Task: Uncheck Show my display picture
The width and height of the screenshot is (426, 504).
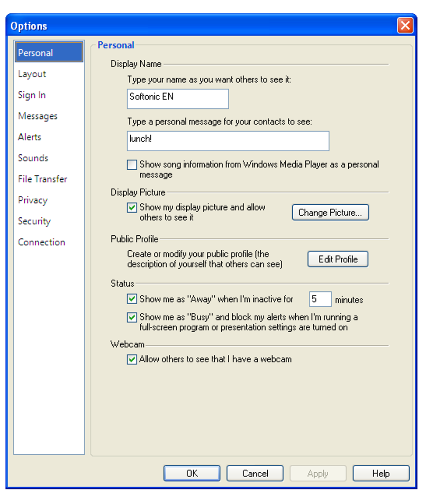Action: pyautogui.click(x=132, y=208)
